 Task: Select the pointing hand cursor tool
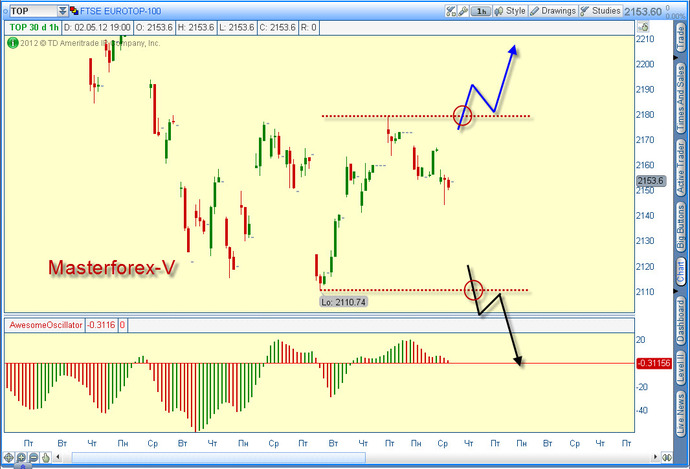[46, 458]
